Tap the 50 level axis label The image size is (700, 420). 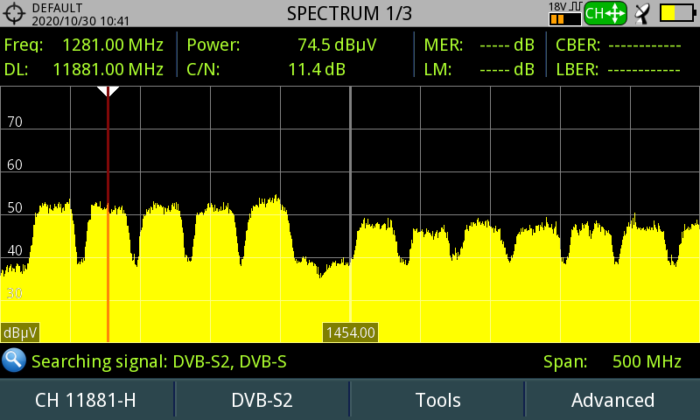click(15, 208)
